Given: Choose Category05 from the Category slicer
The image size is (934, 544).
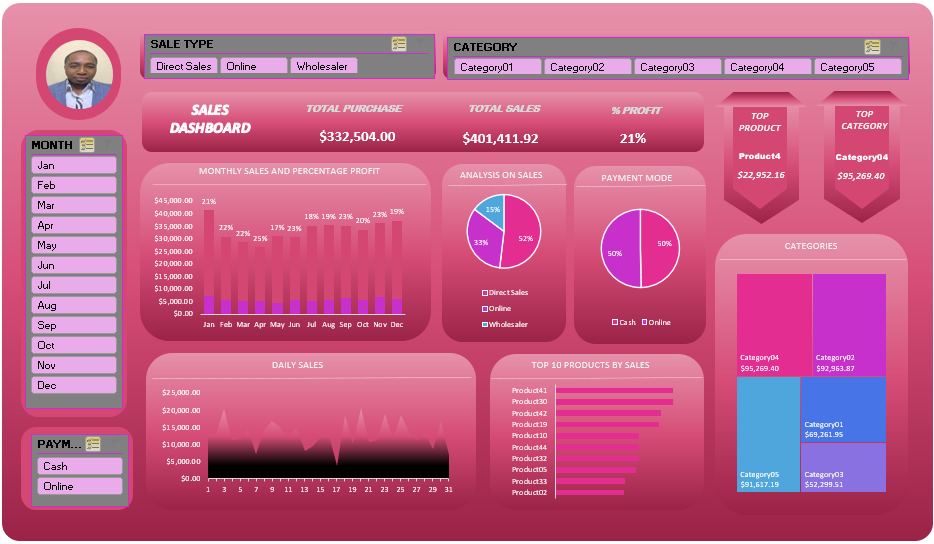Looking at the screenshot, I should [857, 67].
